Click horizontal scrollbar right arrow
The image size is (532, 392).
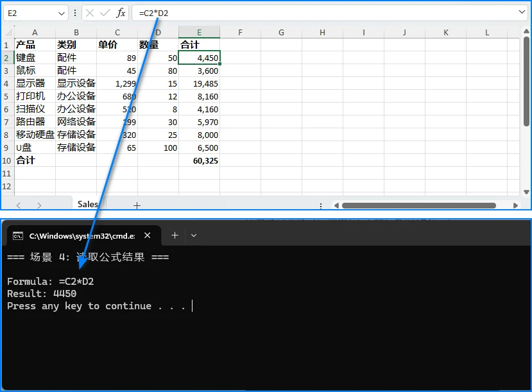515,205
